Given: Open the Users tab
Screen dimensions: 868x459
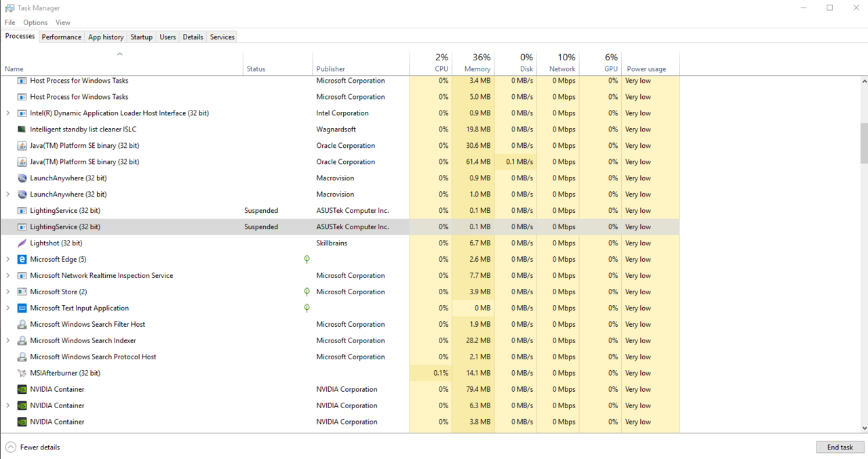Looking at the screenshot, I should [167, 37].
